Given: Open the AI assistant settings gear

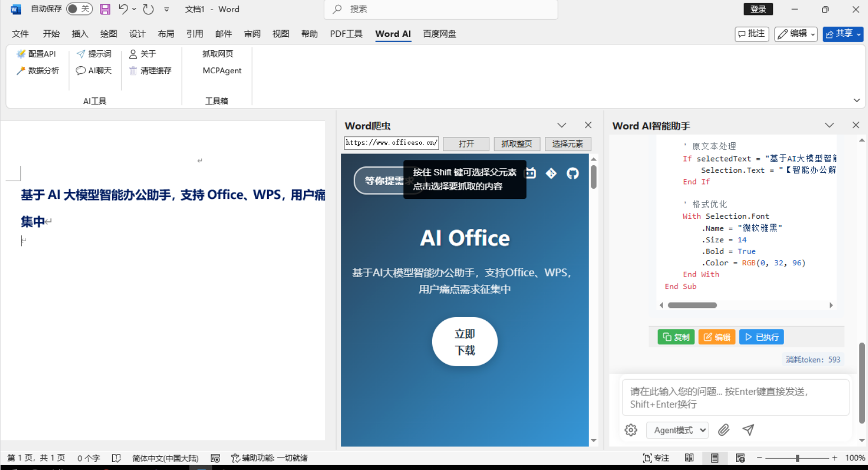Looking at the screenshot, I should [631, 430].
